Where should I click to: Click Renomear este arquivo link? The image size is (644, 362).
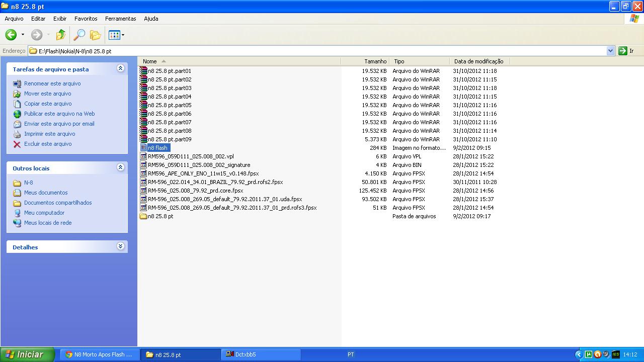[52, 83]
